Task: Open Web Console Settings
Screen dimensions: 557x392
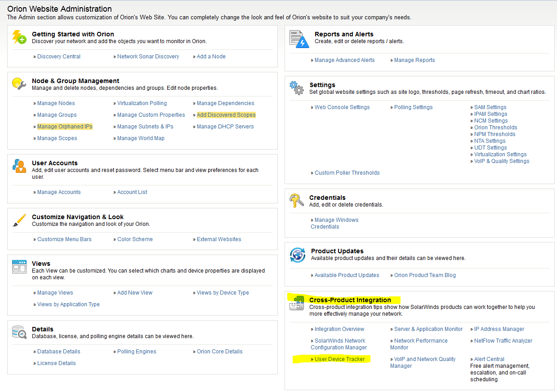Action: point(342,107)
